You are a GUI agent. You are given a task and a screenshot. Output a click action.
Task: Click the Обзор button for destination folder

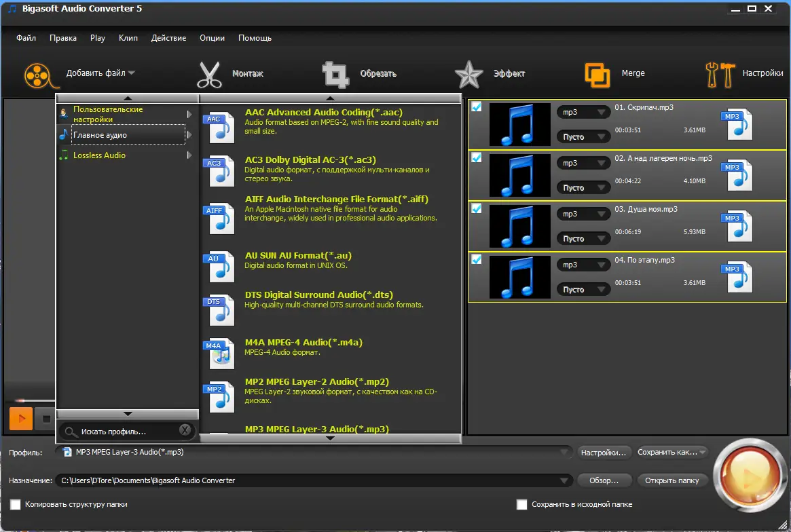pos(604,480)
